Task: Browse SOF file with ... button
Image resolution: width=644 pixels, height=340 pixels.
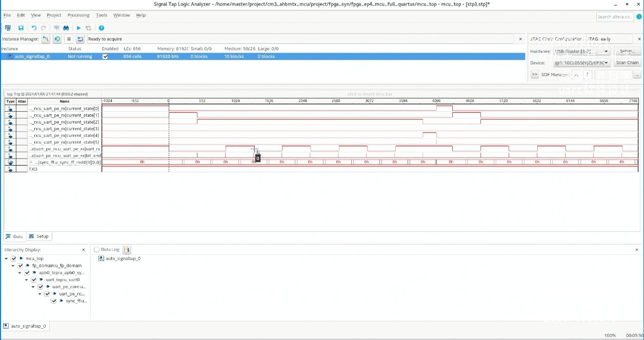Action: 637,74
